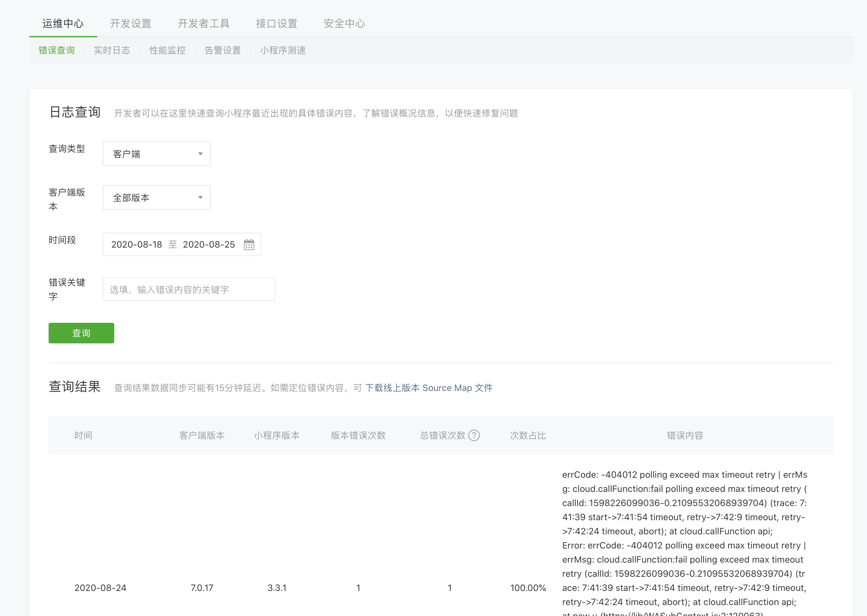Expand the 查询类型 dropdown arrow
Image resolution: width=867 pixels, height=616 pixels.
pyautogui.click(x=200, y=154)
